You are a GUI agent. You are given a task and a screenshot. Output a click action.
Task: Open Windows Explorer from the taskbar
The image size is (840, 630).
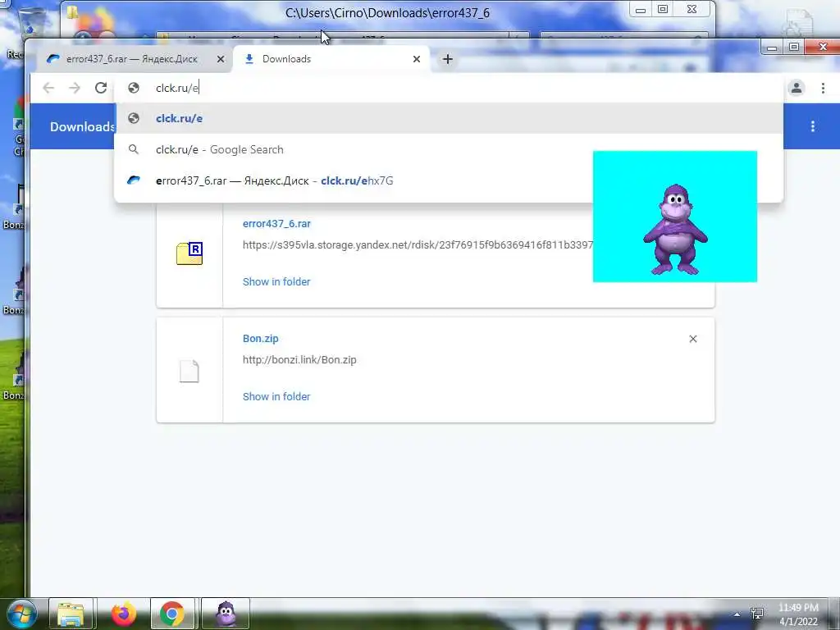(71, 614)
